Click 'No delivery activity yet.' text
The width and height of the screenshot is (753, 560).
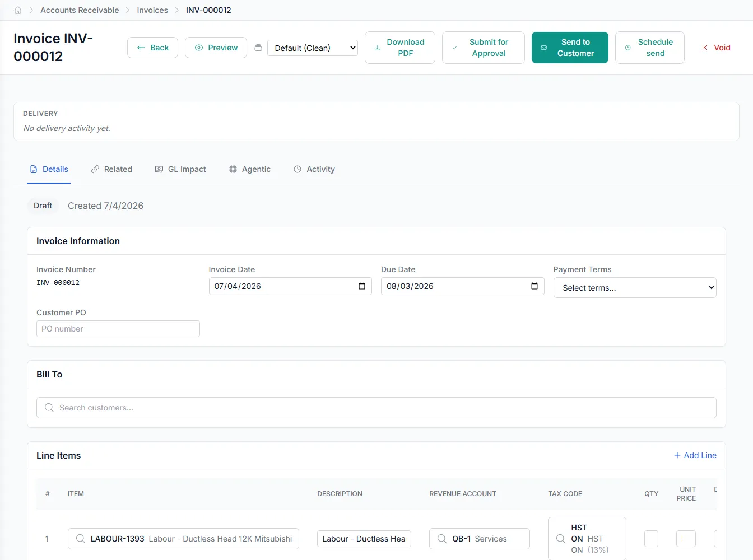[67, 128]
